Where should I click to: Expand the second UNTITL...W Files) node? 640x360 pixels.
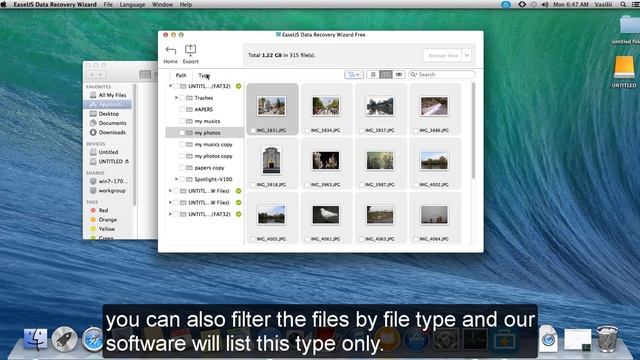click(171, 202)
